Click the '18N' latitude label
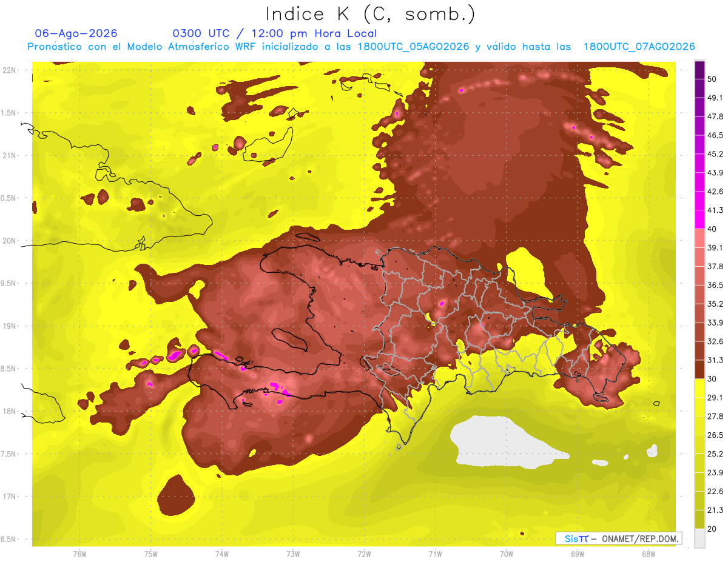 10,412
